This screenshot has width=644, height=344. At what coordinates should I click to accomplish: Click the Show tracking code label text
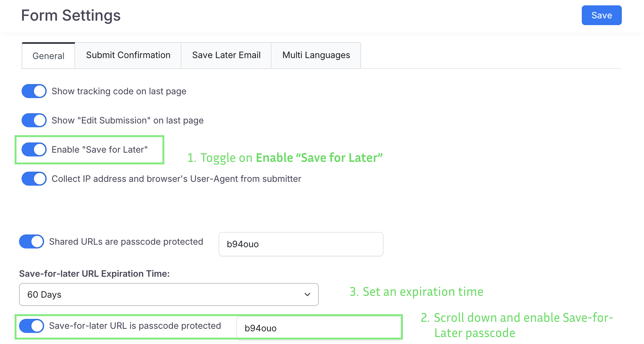pyautogui.click(x=119, y=91)
